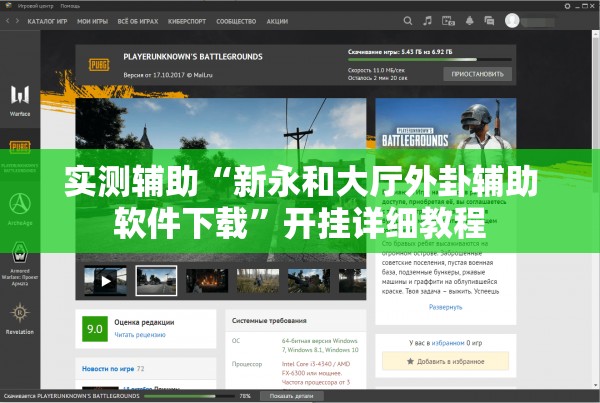Screen dimensions: 600x403
Task: Click the Оценка редакции label
Action: point(144,322)
